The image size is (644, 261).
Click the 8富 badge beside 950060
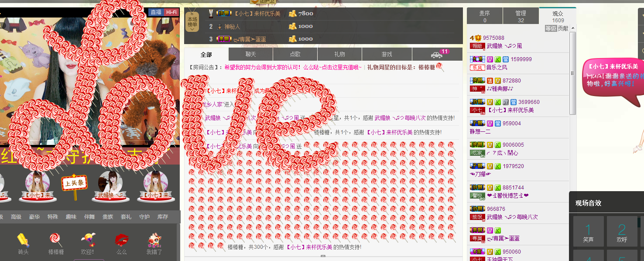point(477,252)
